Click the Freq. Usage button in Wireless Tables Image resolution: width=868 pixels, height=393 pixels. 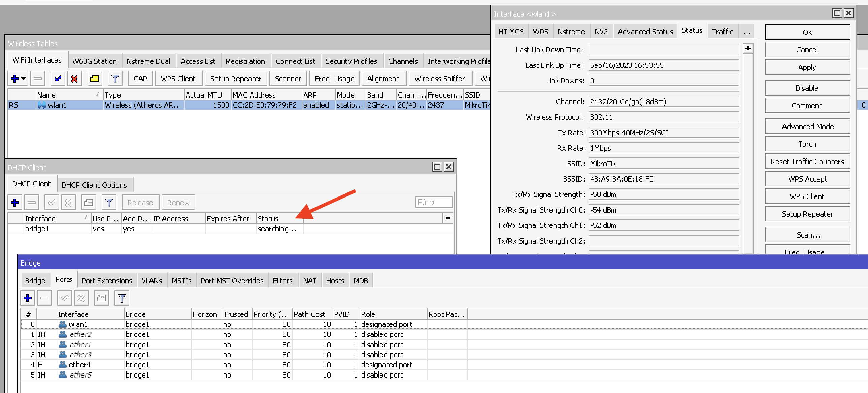pyautogui.click(x=334, y=79)
